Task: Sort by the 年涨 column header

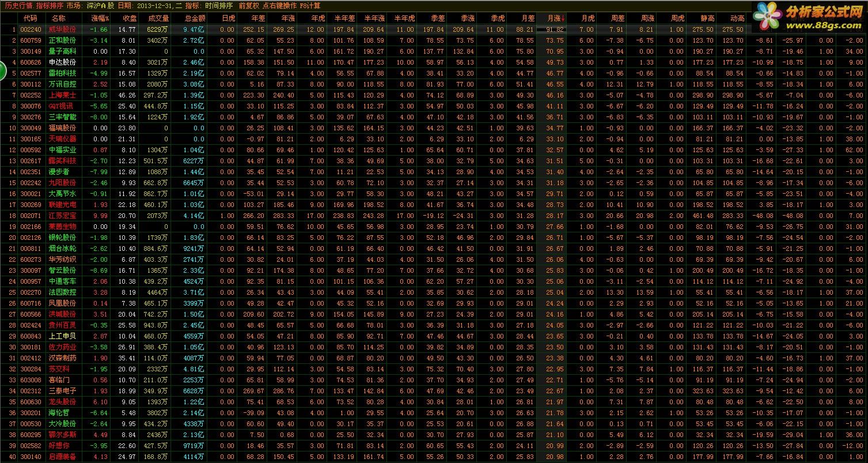Action: coord(287,18)
